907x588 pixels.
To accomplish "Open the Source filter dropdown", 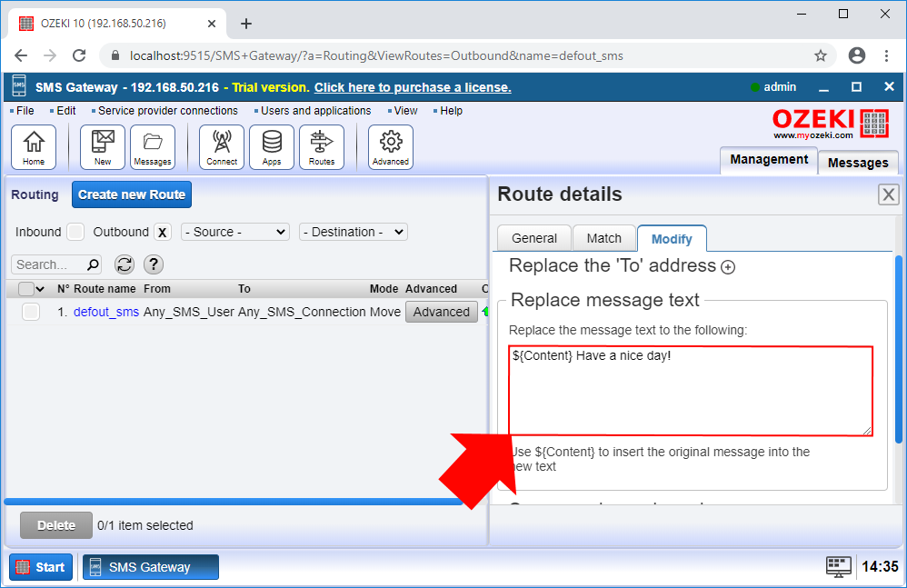I will 234,232.
